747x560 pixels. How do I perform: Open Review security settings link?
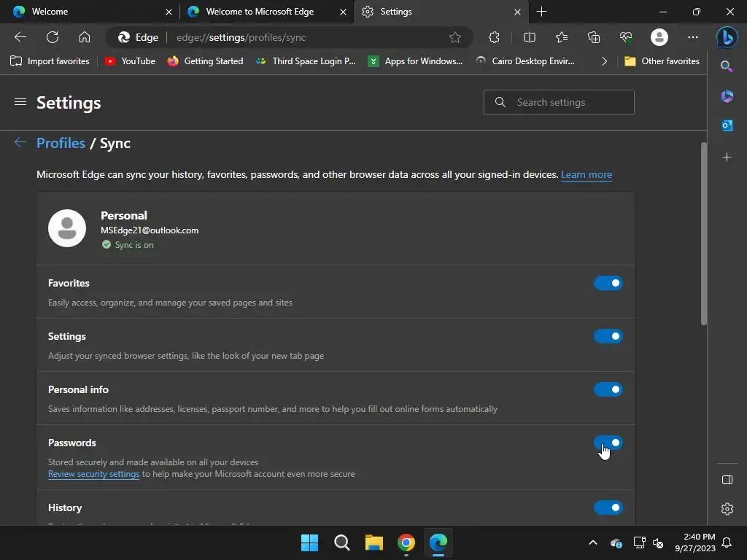94,474
